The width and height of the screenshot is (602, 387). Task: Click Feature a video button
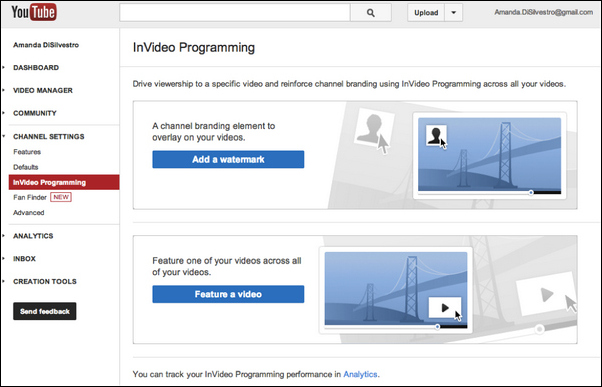[x=228, y=294]
